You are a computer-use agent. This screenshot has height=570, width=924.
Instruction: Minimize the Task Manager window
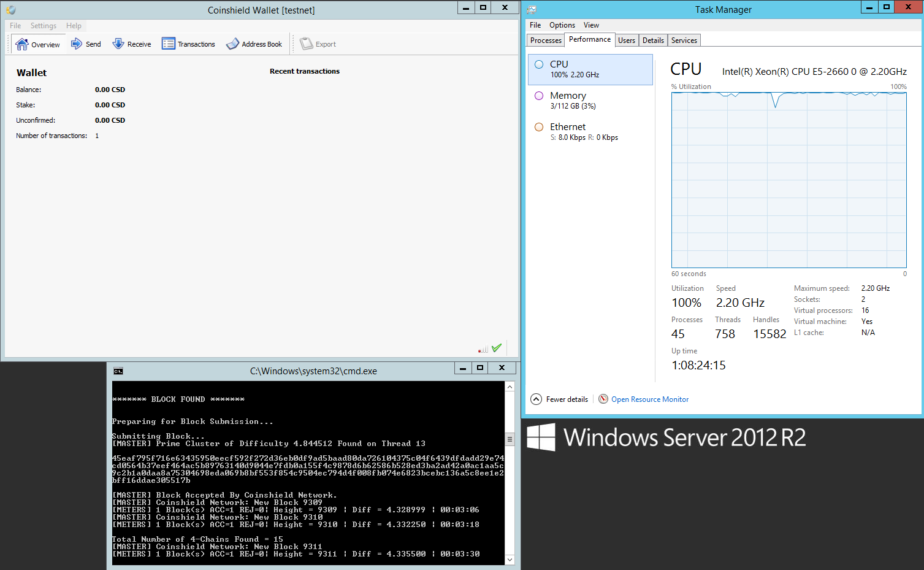click(869, 7)
